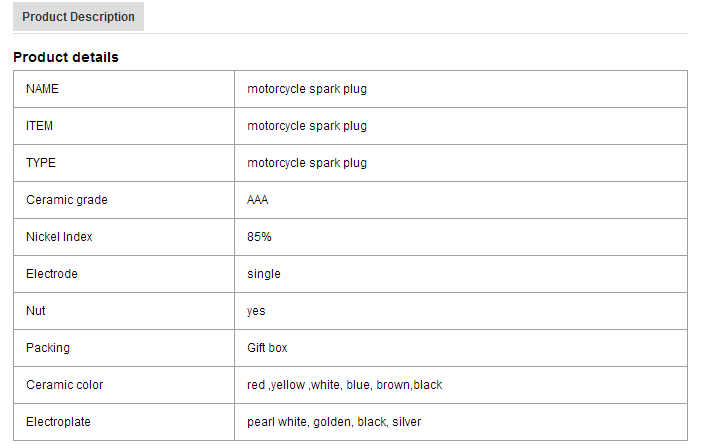The width and height of the screenshot is (704, 448).
Task: Click the Product details heading
Action: tap(66, 57)
